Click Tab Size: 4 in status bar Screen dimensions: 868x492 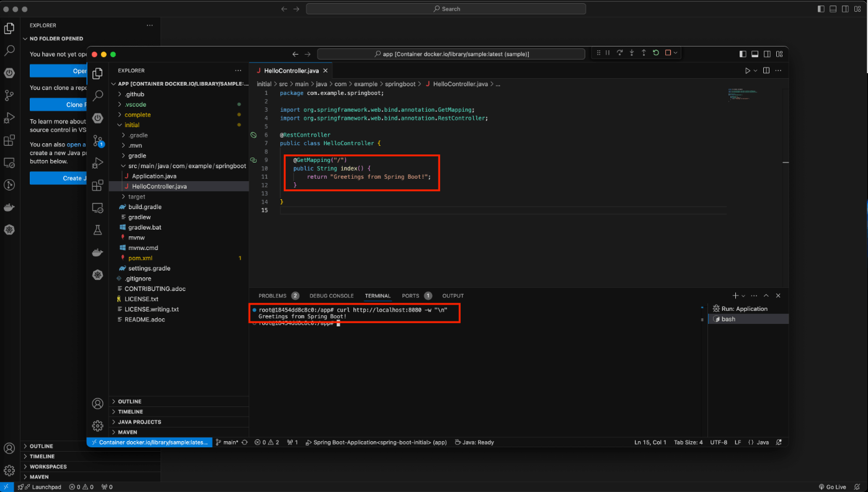click(x=688, y=442)
